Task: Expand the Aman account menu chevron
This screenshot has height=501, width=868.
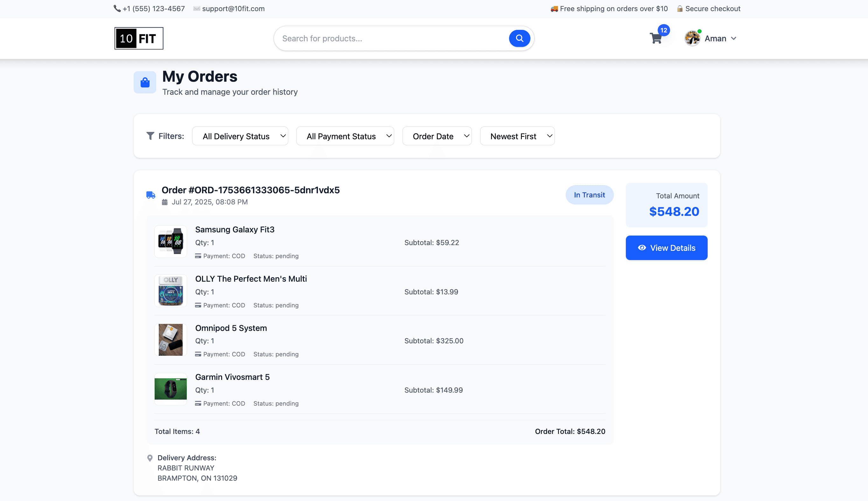Action: (x=734, y=38)
